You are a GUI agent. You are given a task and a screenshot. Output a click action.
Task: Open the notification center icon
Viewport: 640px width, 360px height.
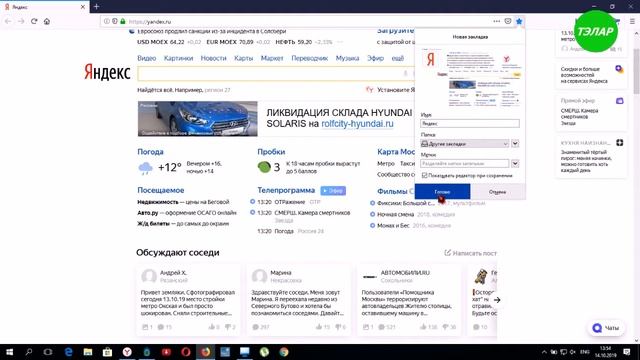click(x=627, y=352)
